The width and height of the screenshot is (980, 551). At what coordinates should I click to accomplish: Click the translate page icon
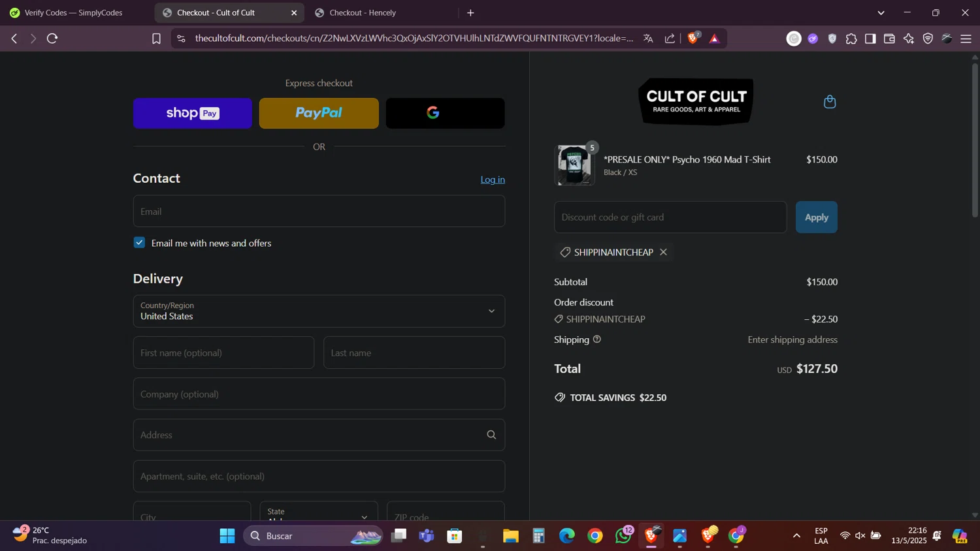648,39
